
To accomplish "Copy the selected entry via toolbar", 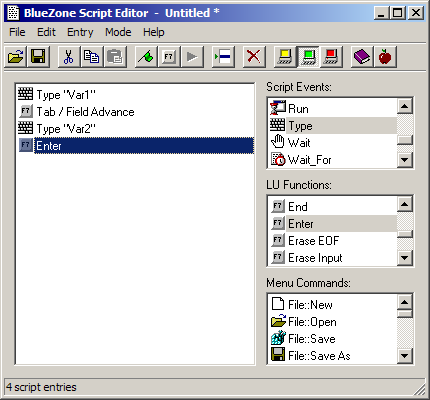I will (91, 57).
